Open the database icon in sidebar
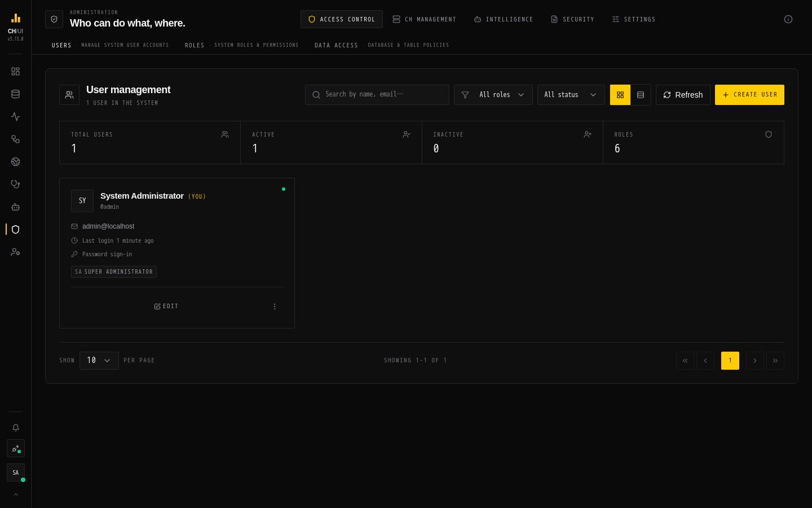The height and width of the screenshot is (508, 812). point(15,94)
